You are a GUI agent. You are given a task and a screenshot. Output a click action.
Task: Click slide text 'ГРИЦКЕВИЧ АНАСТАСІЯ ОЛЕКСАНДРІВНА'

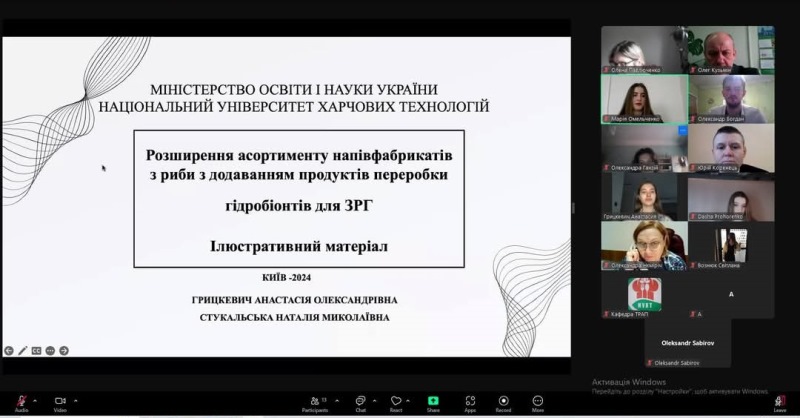point(294,300)
